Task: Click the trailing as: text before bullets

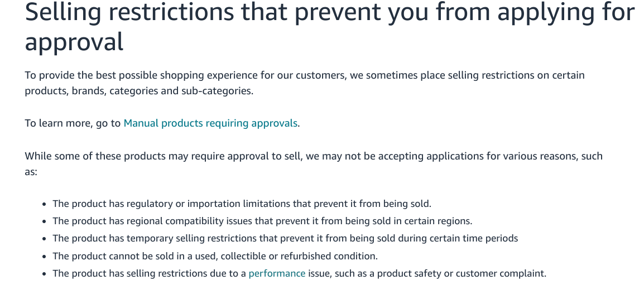Action: tap(31, 172)
